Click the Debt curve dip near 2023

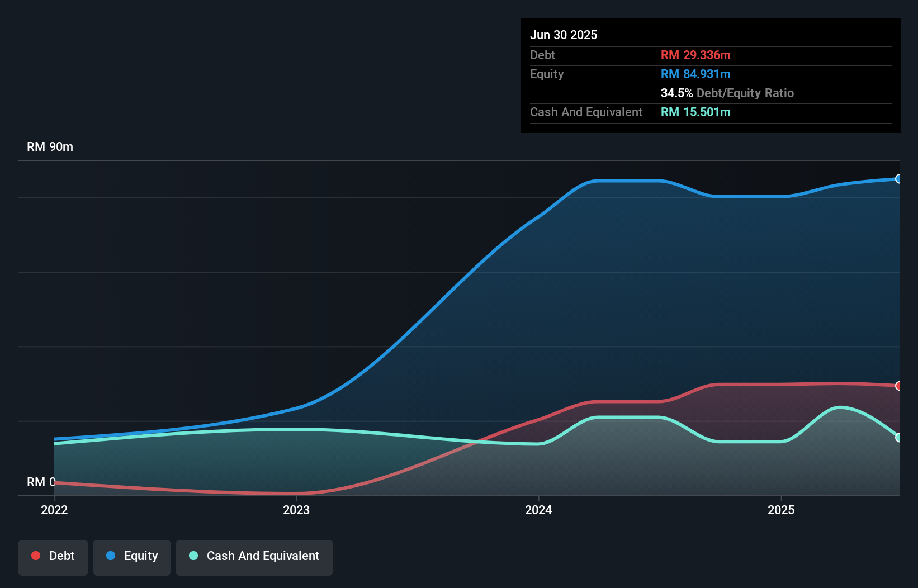click(296, 494)
